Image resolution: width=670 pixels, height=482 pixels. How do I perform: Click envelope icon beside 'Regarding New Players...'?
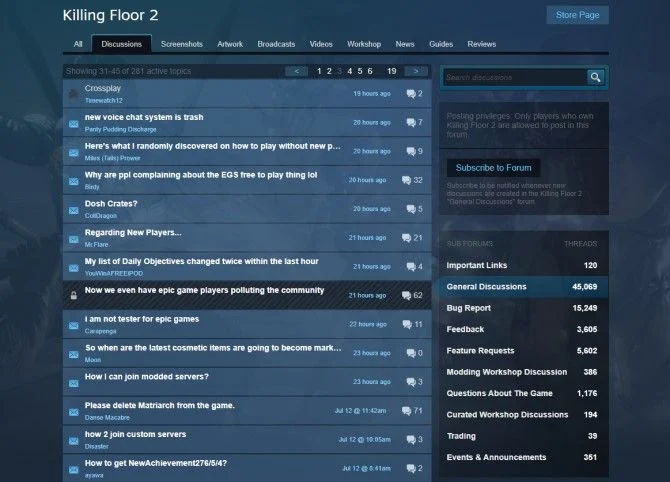tap(73, 239)
